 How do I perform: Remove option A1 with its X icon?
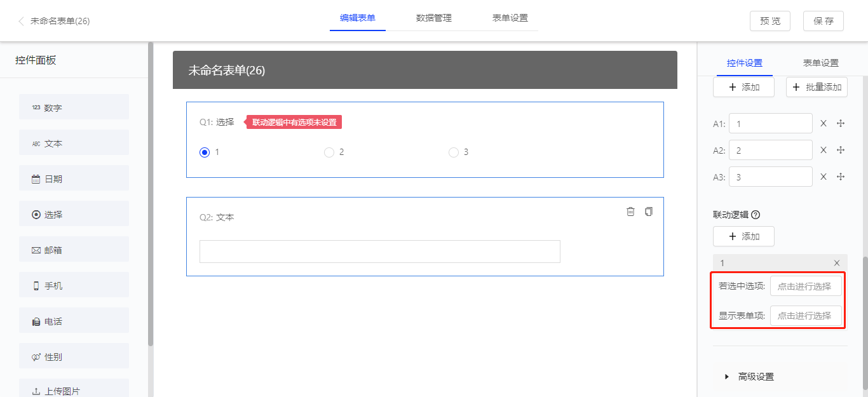coord(824,123)
